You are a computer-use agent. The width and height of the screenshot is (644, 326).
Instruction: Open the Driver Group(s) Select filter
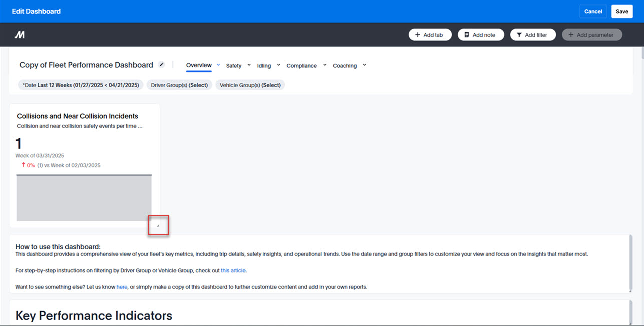click(x=179, y=85)
